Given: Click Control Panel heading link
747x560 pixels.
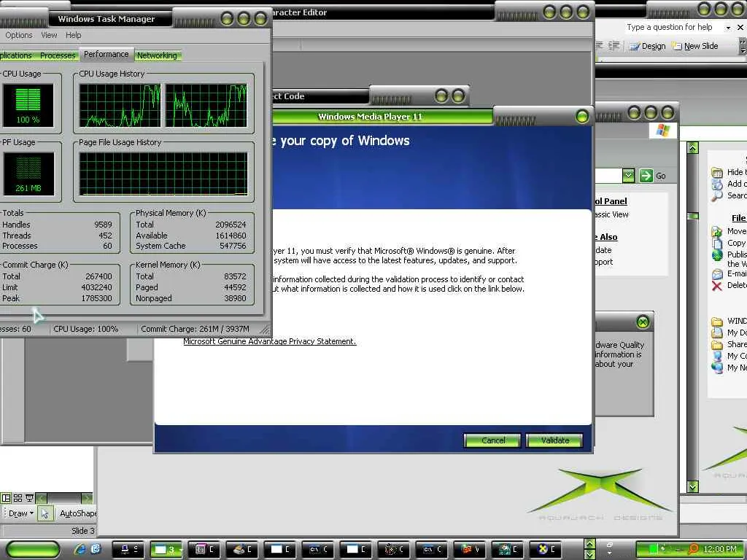Looking at the screenshot, I should pos(611,201).
